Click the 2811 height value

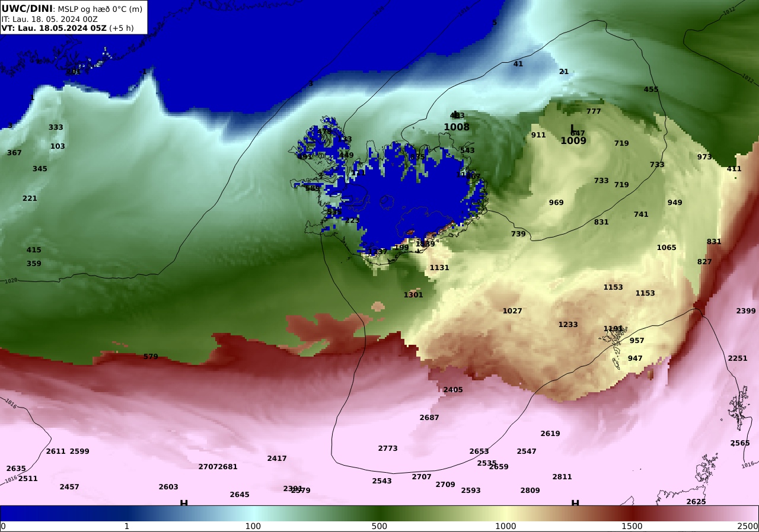click(562, 477)
